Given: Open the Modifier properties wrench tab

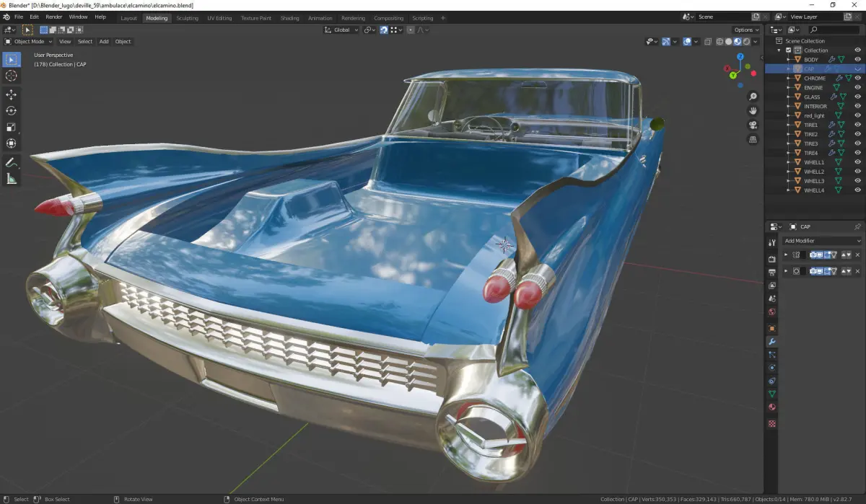Looking at the screenshot, I should pos(771,341).
